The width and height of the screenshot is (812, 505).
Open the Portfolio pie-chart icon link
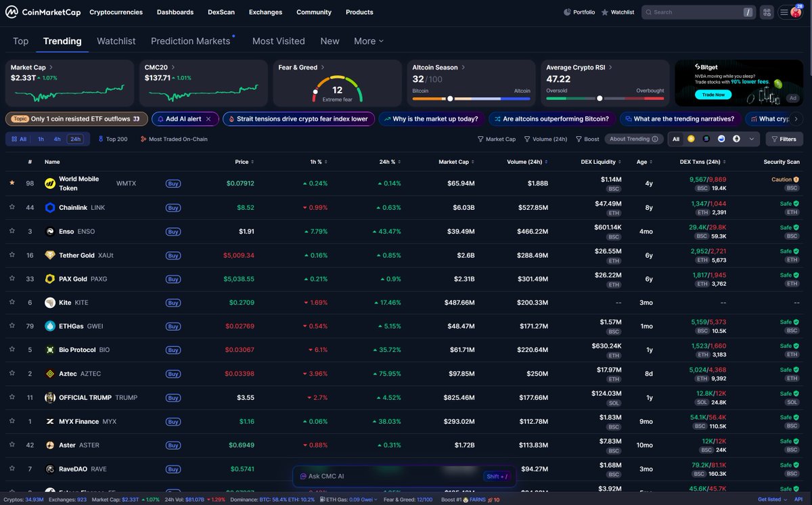[580, 12]
